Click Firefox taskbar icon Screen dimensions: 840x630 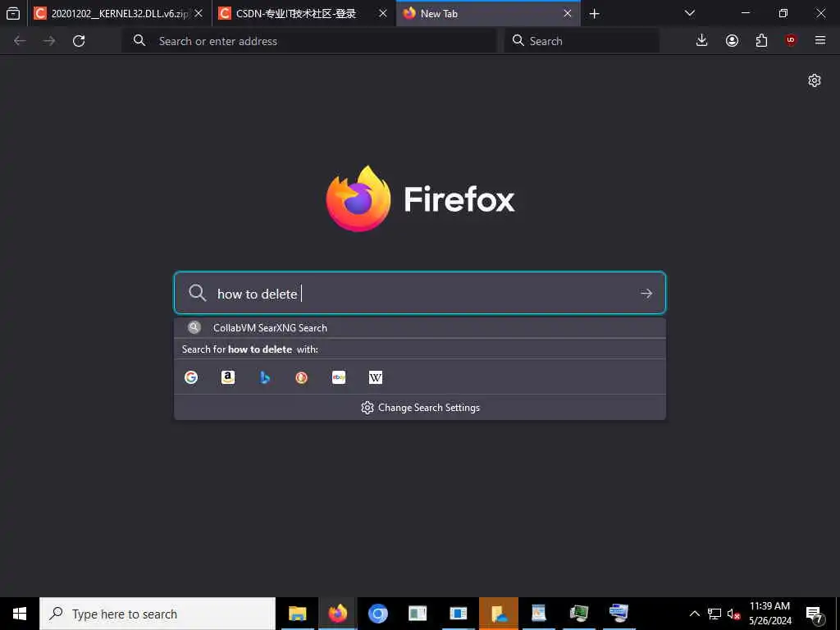click(x=337, y=614)
